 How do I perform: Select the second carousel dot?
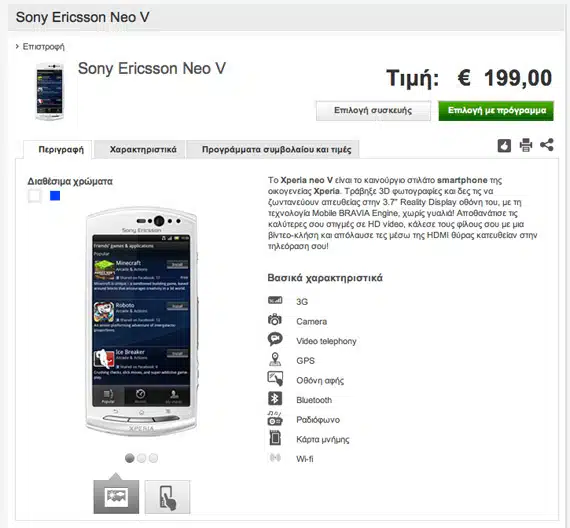tap(141, 458)
